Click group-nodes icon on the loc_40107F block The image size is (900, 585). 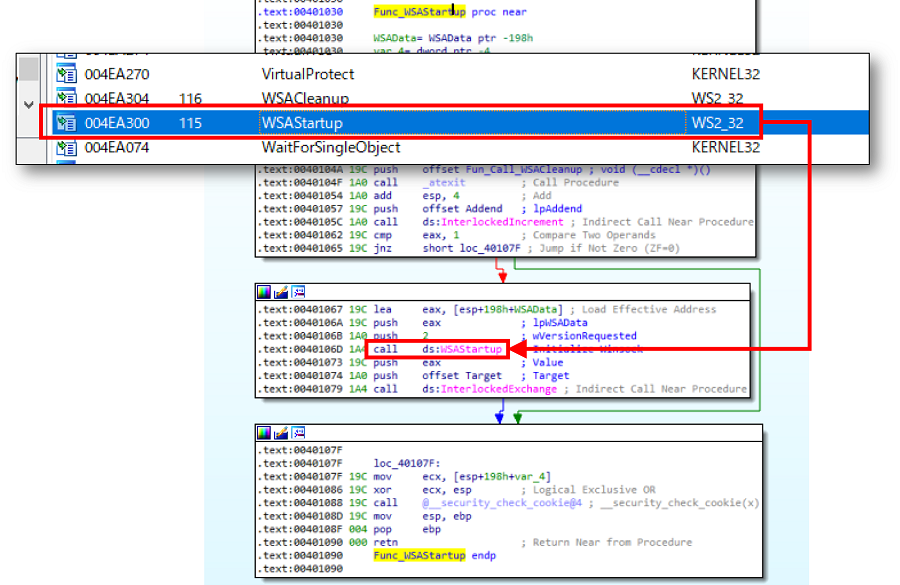click(x=298, y=432)
